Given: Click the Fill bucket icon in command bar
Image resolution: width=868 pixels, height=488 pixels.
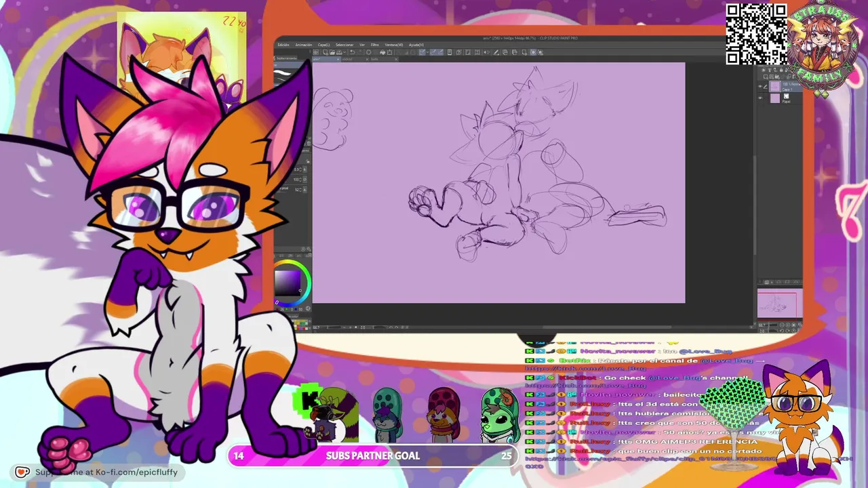Looking at the screenshot, I should coord(383,52).
